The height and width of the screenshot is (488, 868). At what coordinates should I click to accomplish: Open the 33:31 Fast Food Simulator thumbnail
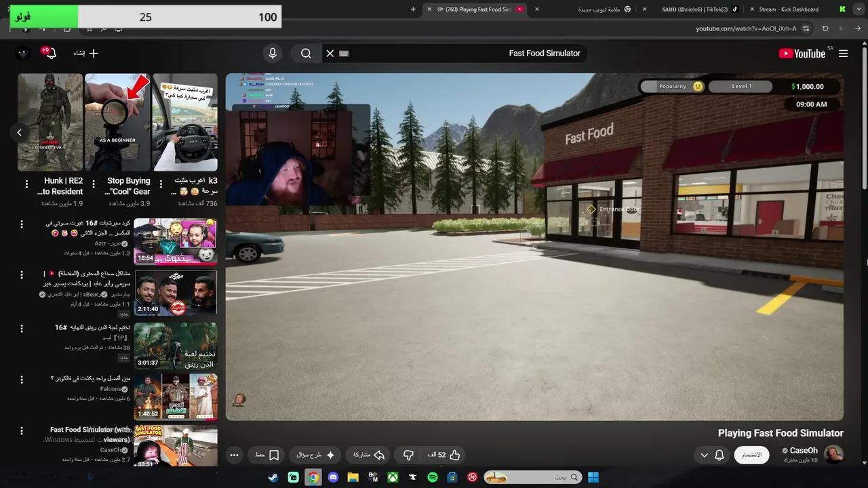click(176, 446)
